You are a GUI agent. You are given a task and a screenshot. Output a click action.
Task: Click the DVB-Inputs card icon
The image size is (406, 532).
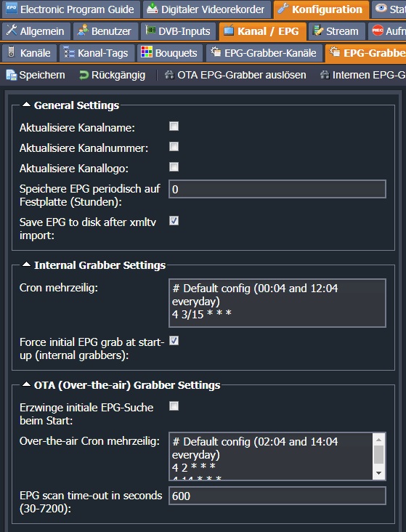[x=150, y=31]
